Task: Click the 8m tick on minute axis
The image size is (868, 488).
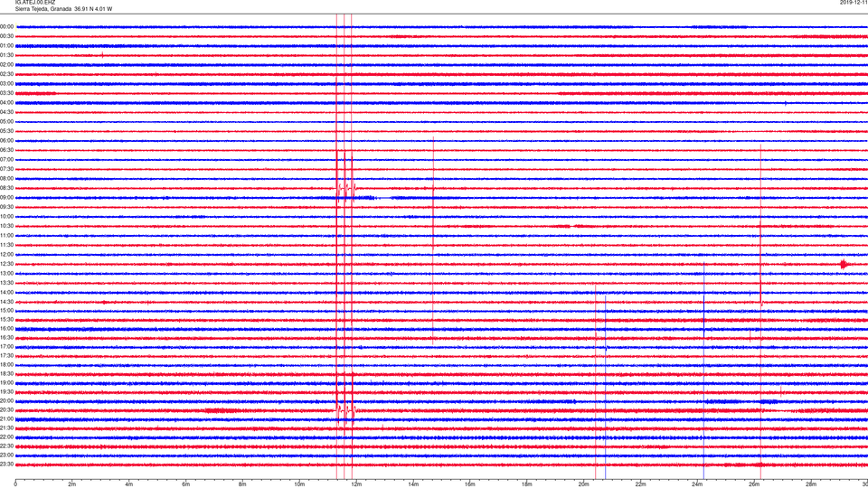Action: pos(242,484)
